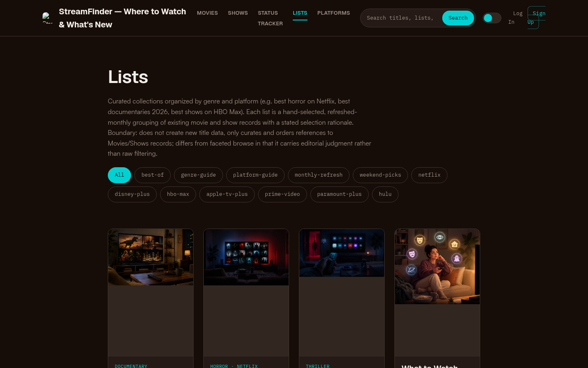
Task: Open the Platforms menu item
Action: pos(334,13)
